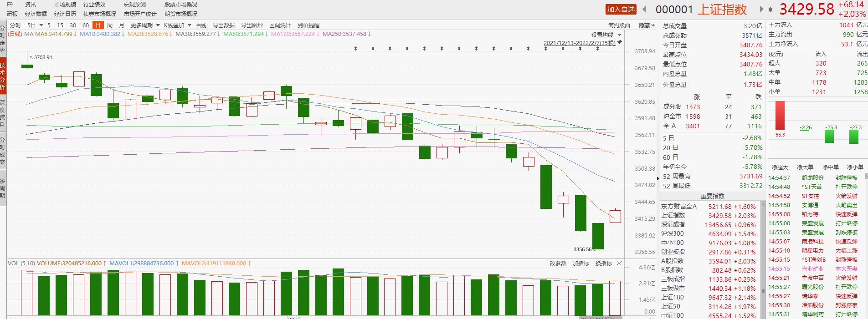This screenshot has width=868, height=319.
Task: Switch chart to 60 minute period
Action: pos(86,25)
